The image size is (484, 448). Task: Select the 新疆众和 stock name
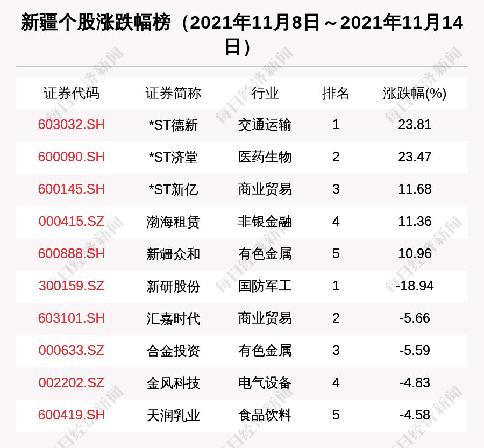click(x=173, y=254)
